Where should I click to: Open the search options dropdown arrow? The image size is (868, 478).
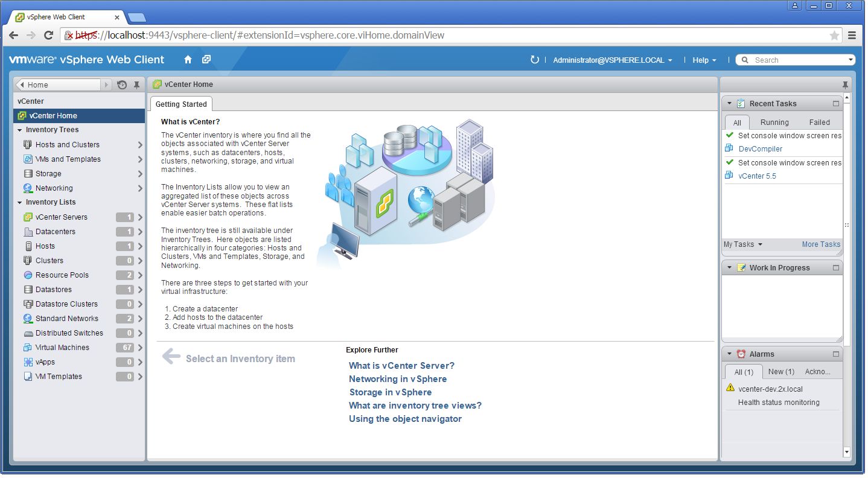tap(851, 60)
